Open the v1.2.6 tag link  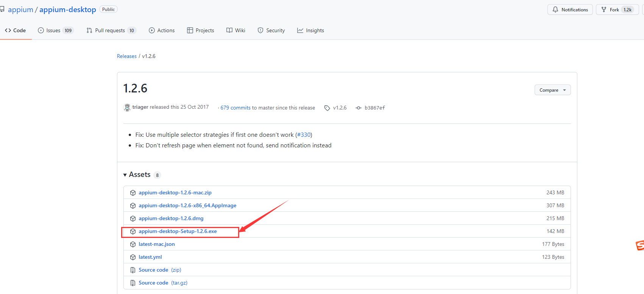[x=340, y=108]
